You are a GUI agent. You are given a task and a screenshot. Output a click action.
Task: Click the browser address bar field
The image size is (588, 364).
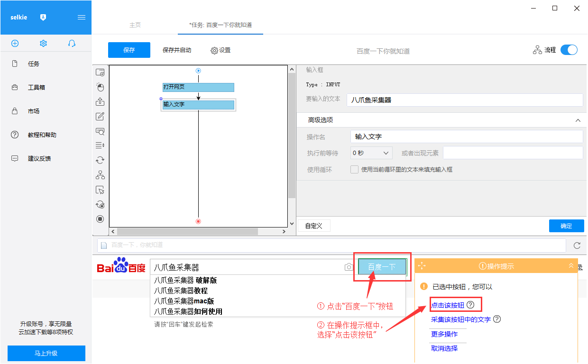coord(331,245)
